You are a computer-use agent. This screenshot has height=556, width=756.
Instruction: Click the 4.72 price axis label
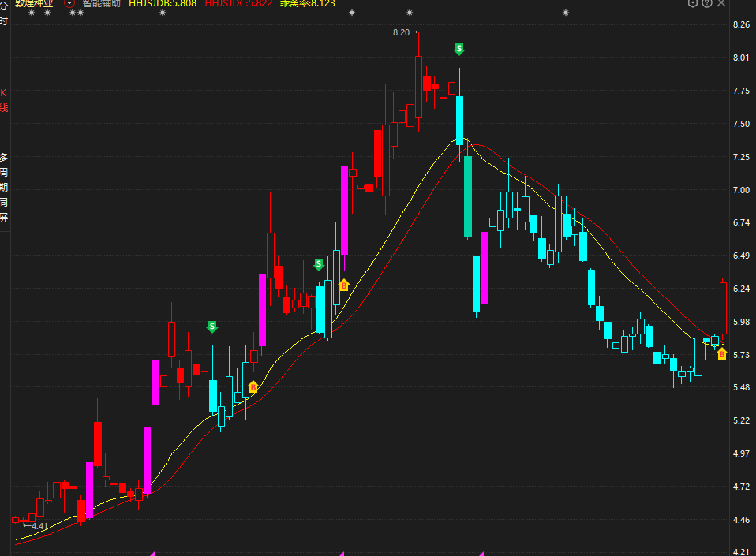[x=742, y=487]
